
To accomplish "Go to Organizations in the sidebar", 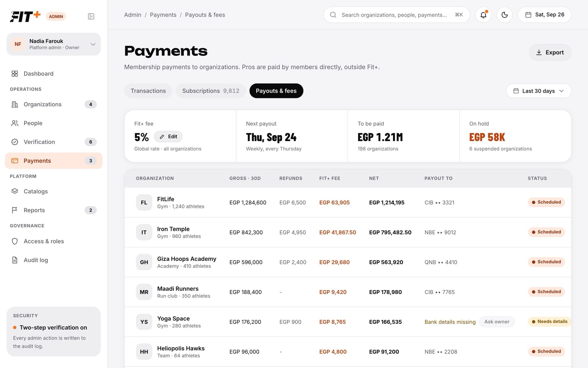I will (x=54, y=104).
